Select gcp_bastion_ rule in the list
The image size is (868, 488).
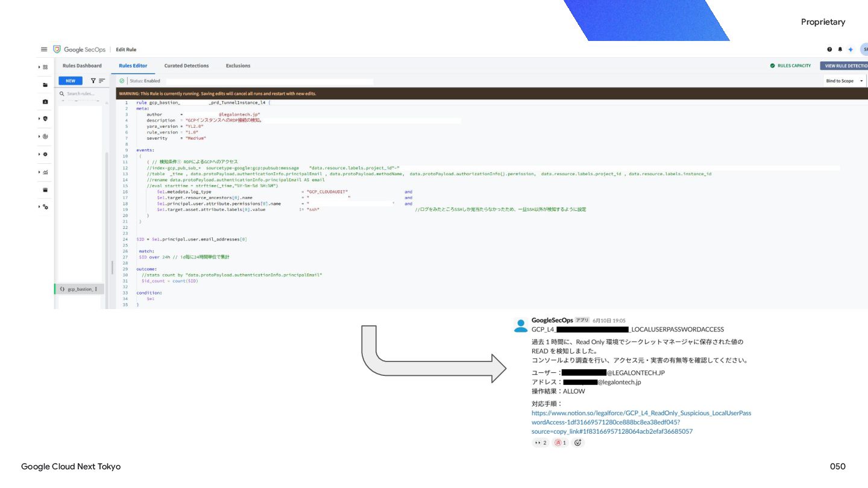coord(79,289)
